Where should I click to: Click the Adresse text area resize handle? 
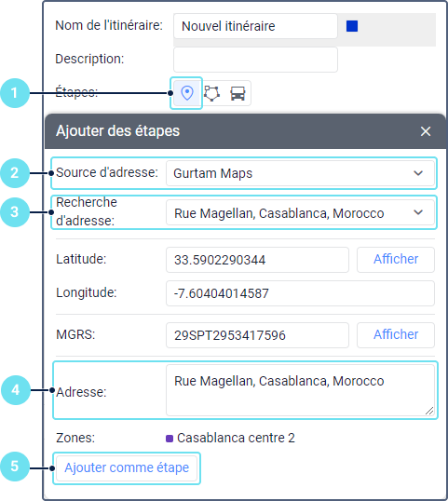pos(429,411)
